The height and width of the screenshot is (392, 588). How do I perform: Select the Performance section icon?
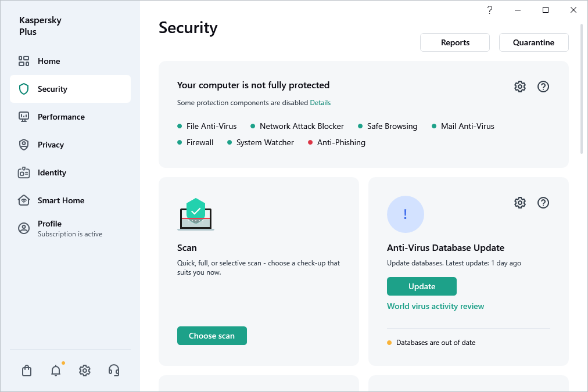coord(24,117)
